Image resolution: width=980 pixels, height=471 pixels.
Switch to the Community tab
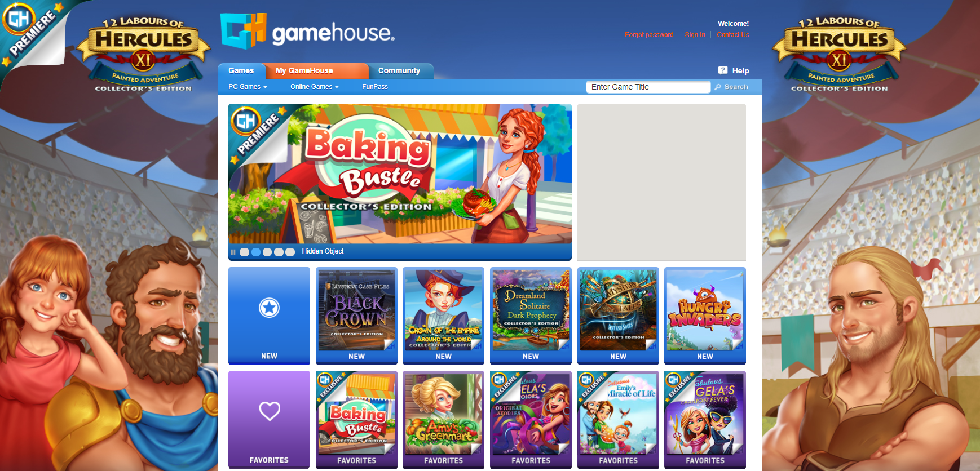click(x=399, y=71)
